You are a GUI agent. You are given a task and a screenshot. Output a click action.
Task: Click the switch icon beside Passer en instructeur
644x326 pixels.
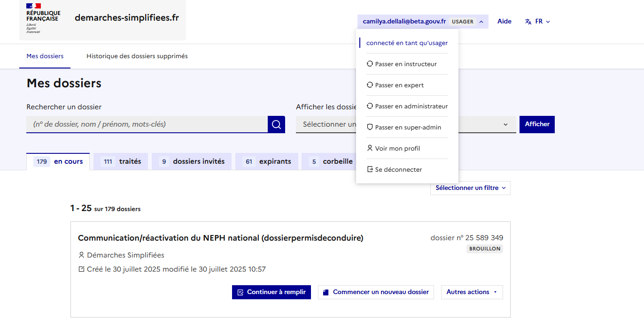(370, 64)
